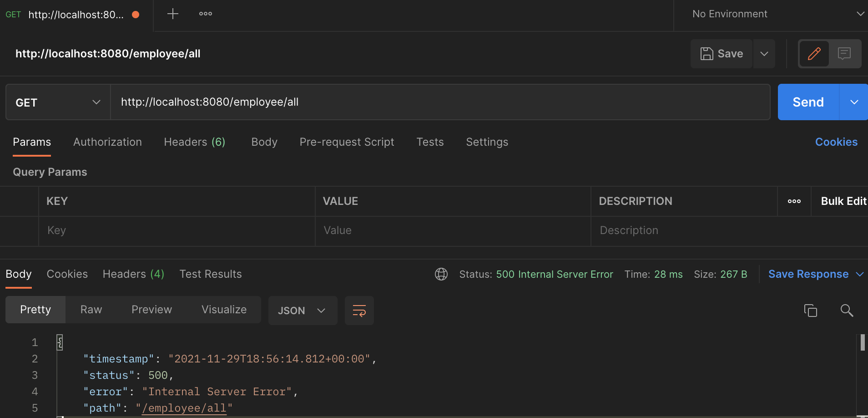Screen dimensions: 868x418
Task: Click the request title http://localhost:8080/employee/all
Action: click(x=108, y=54)
